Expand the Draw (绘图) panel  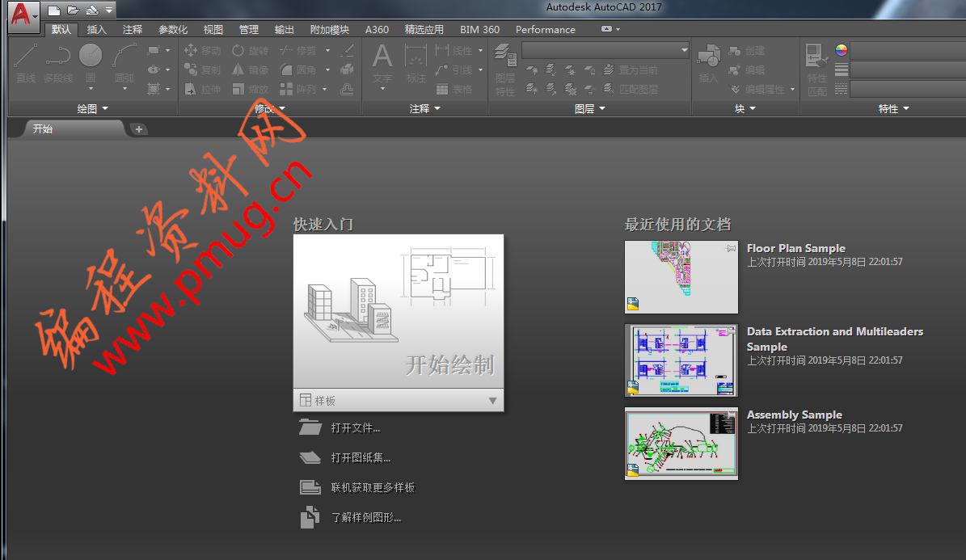coord(92,108)
